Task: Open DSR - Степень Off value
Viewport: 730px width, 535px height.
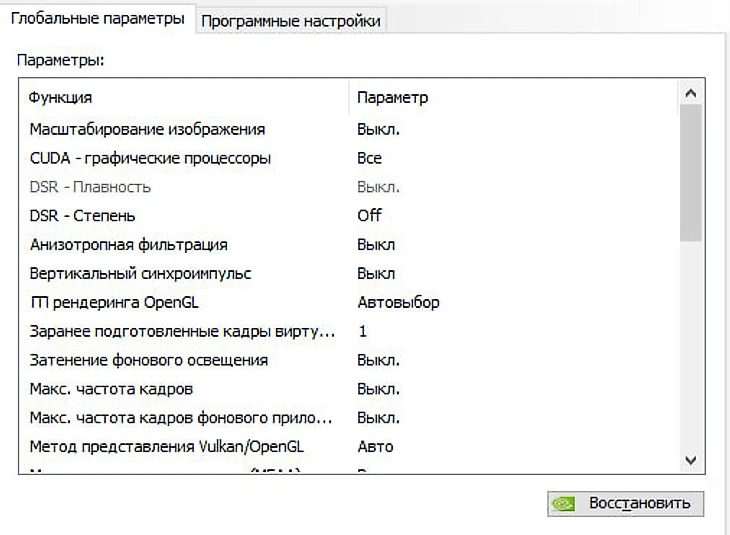Action: coord(369,215)
